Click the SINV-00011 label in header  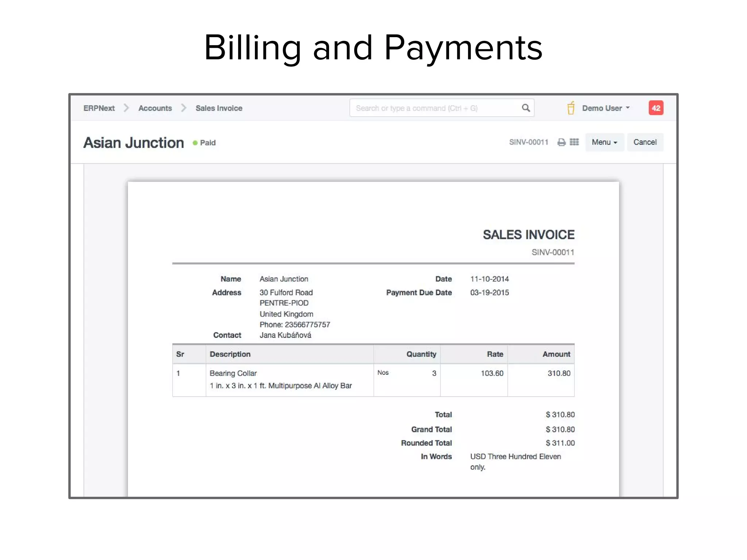coord(529,142)
